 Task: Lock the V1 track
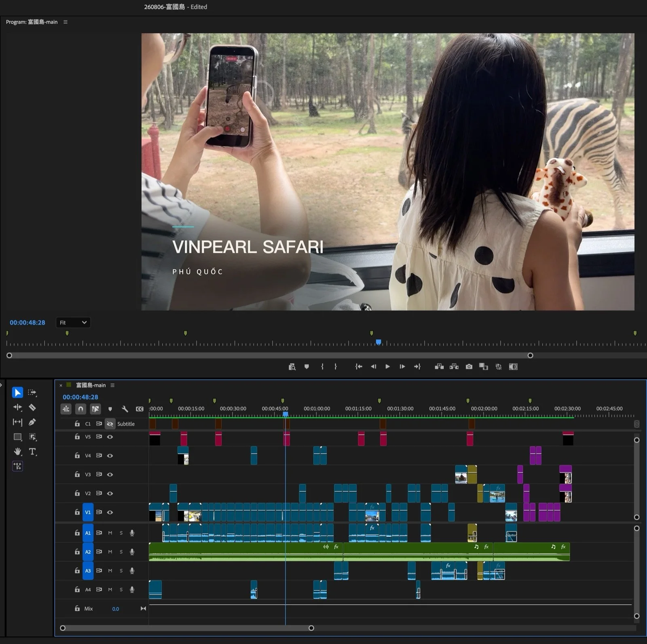(77, 512)
